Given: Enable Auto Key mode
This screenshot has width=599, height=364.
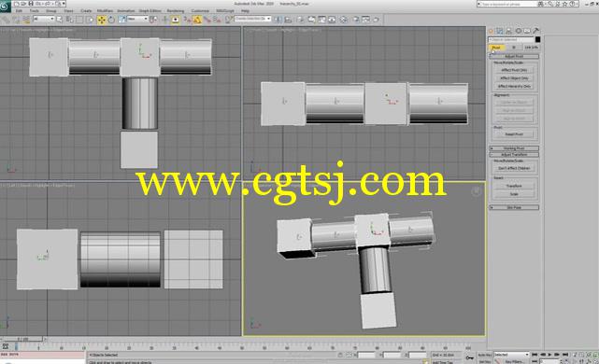Looking at the screenshot, I should (484, 355).
